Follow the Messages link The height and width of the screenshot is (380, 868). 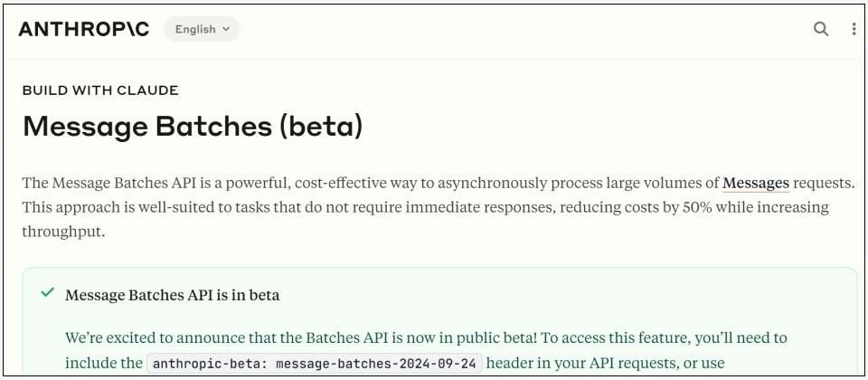(756, 183)
